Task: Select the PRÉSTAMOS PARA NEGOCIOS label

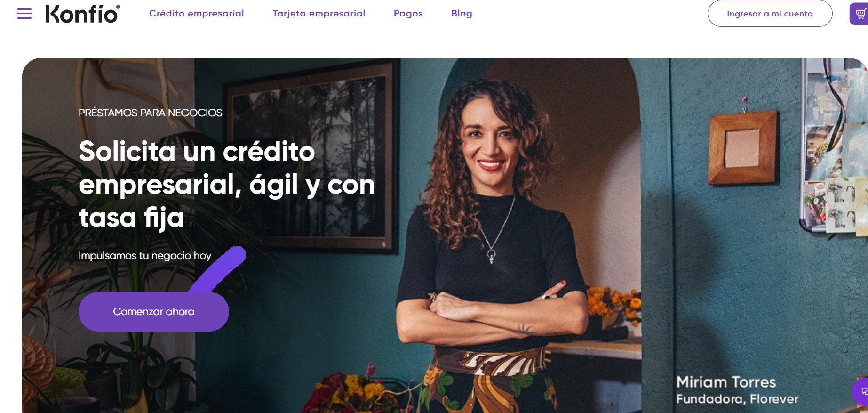Action: tap(150, 113)
